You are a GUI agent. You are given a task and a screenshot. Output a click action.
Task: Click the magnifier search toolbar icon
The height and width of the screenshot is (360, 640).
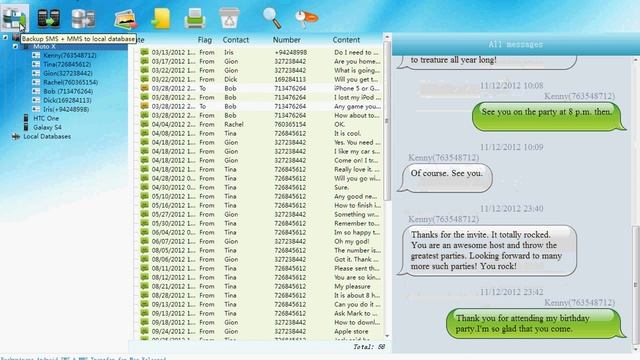pos(271,18)
